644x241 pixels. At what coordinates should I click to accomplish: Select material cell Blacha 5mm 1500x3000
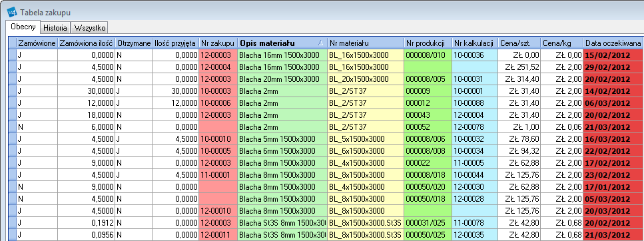click(x=282, y=138)
